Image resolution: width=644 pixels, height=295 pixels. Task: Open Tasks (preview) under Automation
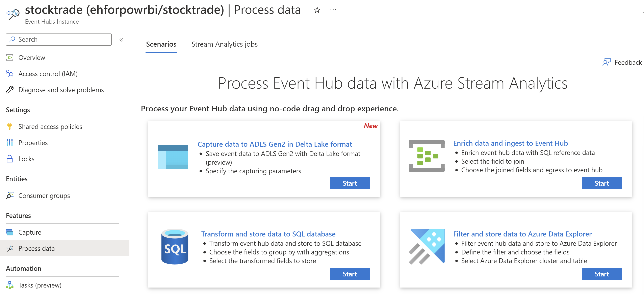coord(40,285)
